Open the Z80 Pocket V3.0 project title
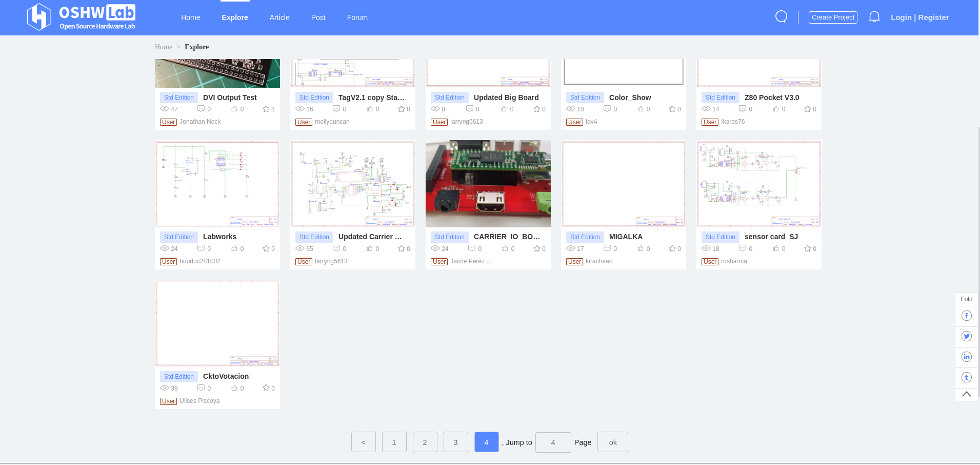980x465 pixels. 772,98
